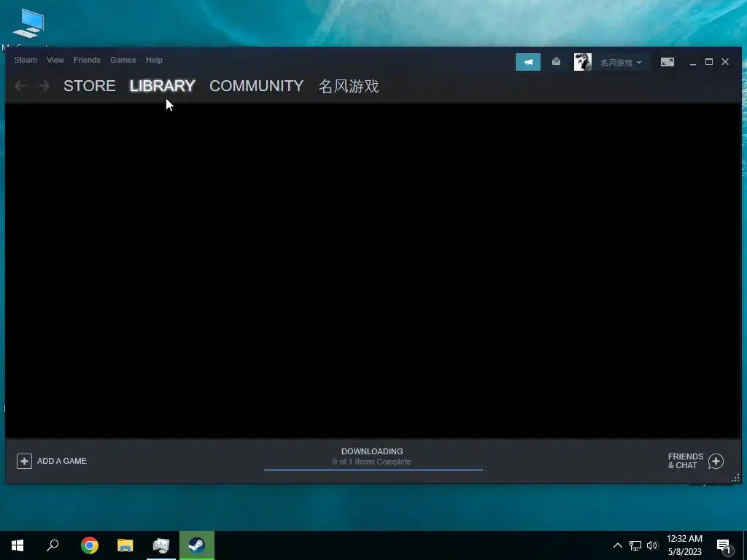747x560 pixels.
Task: Open the taskbar app beside File Explorer
Action: coord(161,545)
